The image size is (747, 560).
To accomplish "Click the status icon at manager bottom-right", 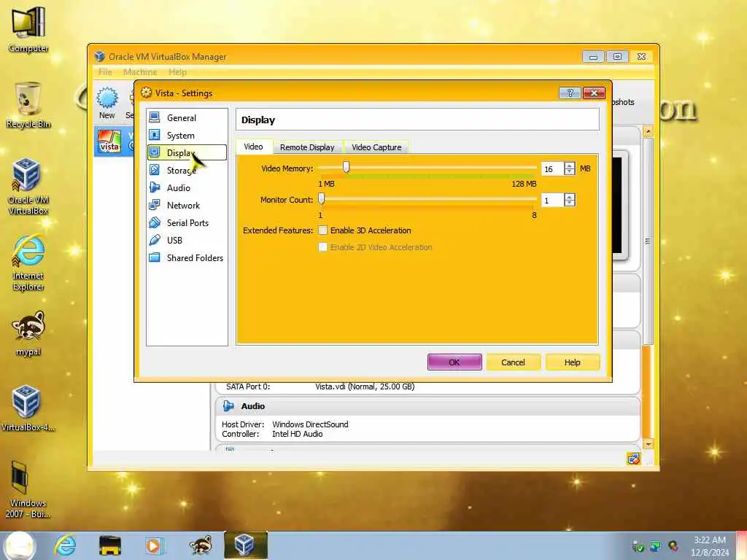I will (634, 459).
